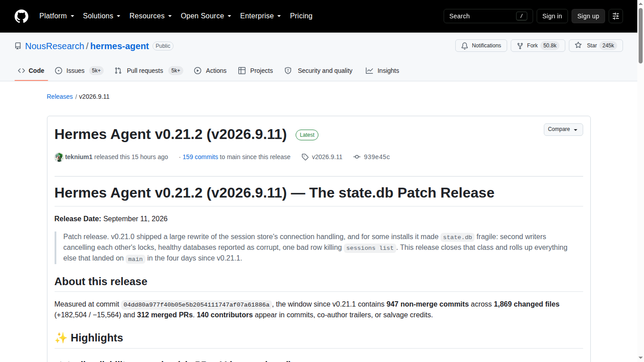Click the Pull requests 5k+ counter badge
The height and width of the screenshot is (362, 644).
[176, 71]
